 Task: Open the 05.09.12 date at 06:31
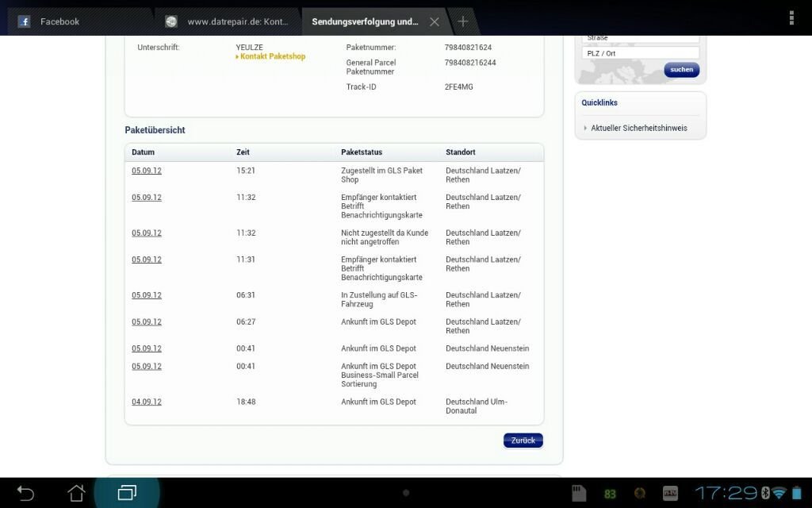(147, 295)
